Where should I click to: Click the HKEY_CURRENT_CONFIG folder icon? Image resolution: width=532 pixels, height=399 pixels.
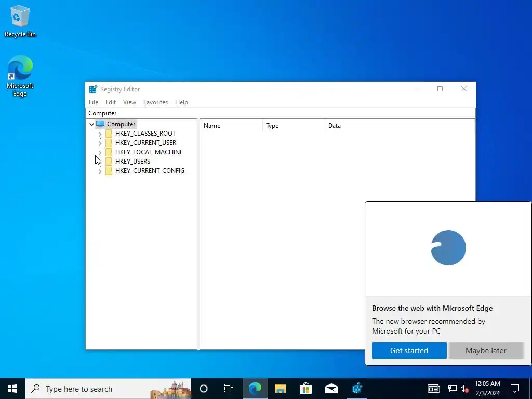109,170
